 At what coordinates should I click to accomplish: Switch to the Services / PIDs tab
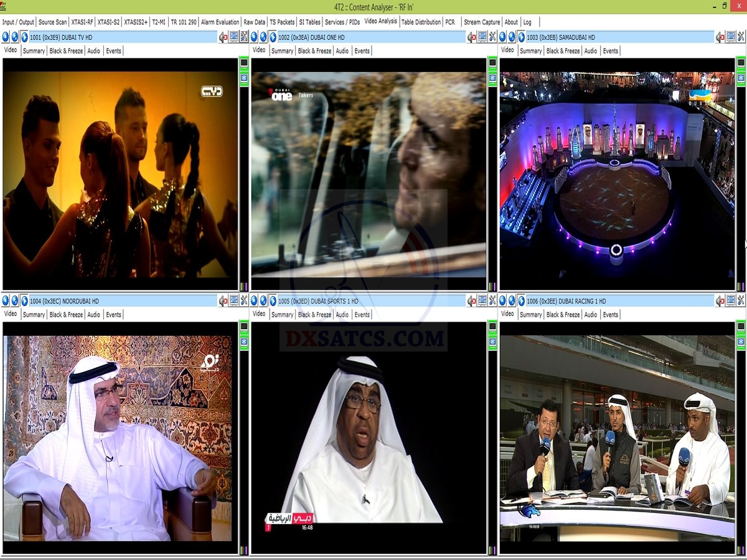point(342,22)
